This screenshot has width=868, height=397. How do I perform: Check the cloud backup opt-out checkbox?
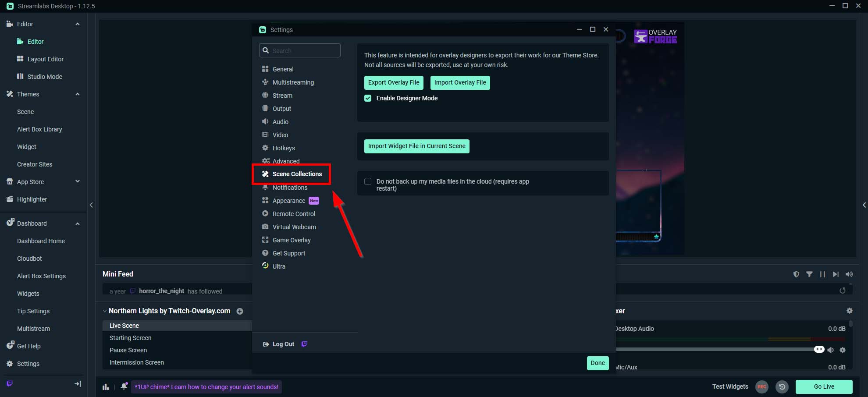coord(368,181)
